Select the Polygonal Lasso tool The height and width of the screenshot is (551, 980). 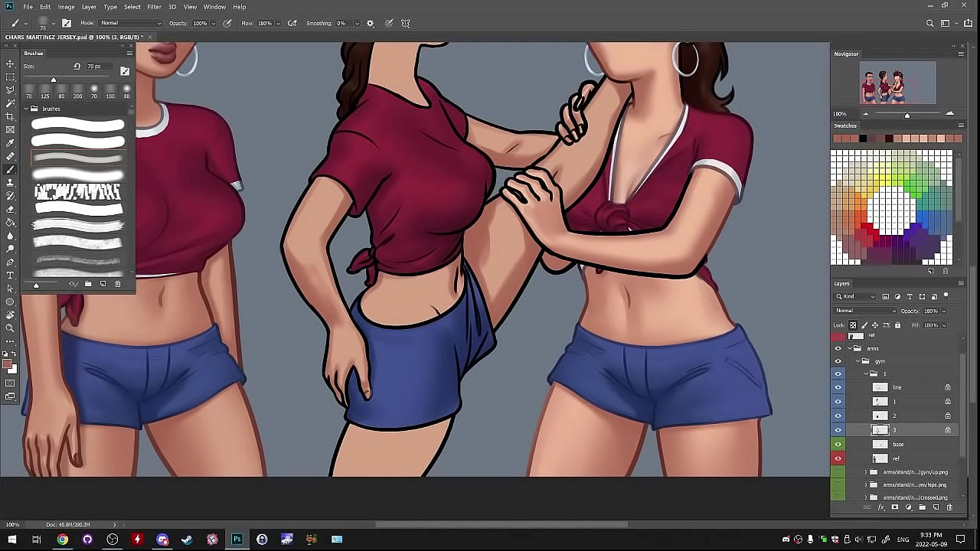click(11, 90)
